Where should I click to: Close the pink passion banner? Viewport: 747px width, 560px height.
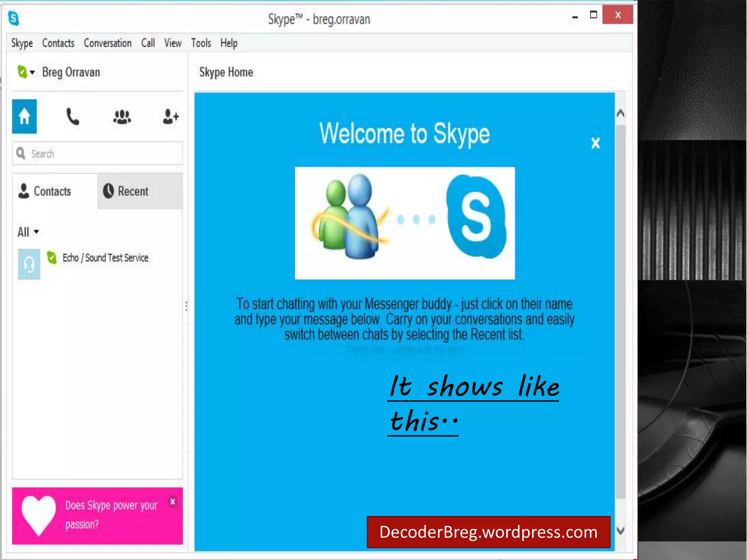173,502
